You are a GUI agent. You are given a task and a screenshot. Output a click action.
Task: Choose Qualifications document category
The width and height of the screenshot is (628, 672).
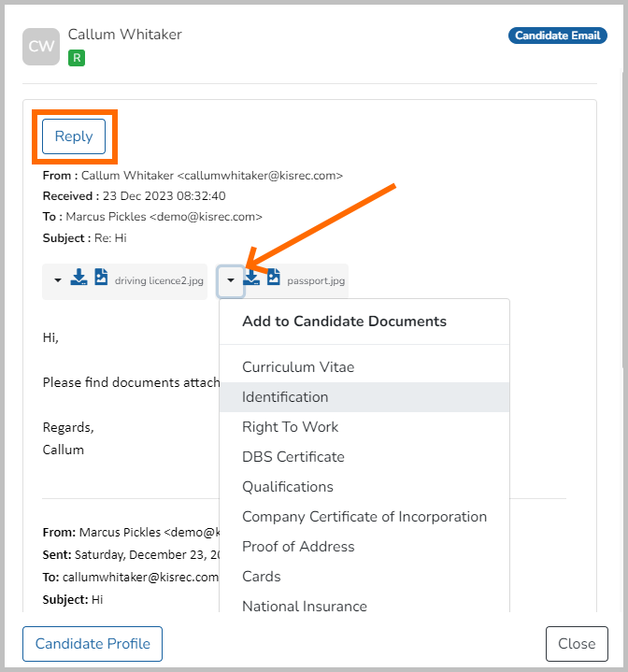[288, 487]
